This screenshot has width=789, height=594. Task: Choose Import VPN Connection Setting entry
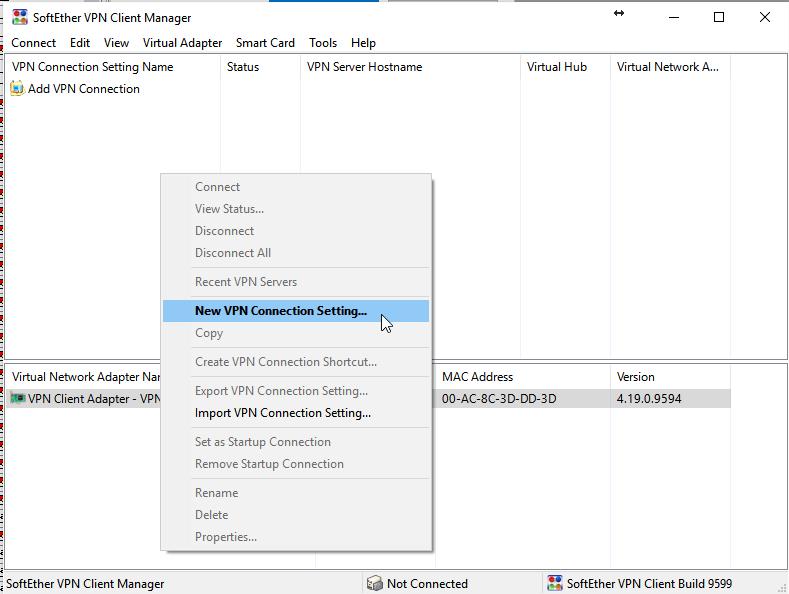[296, 413]
